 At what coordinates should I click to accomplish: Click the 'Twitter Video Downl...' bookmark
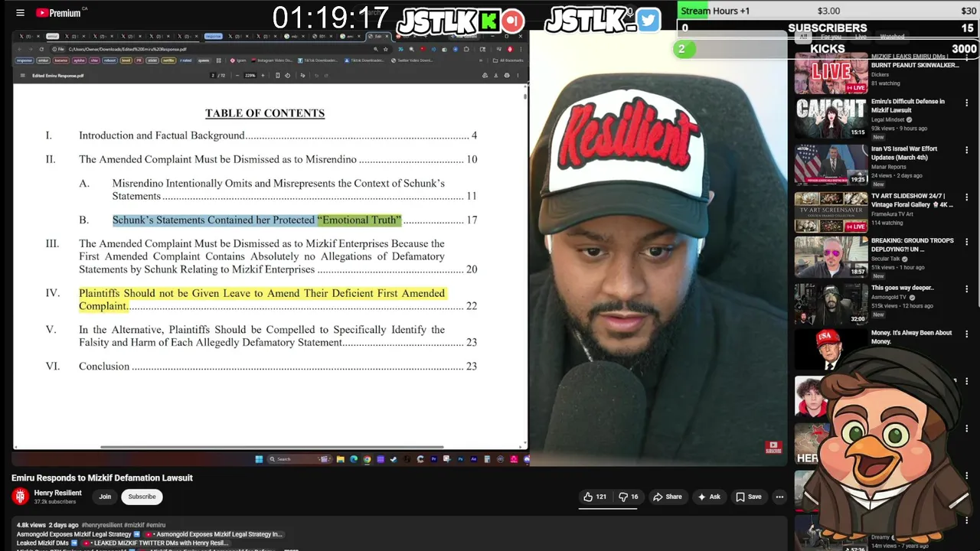click(x=413, y=60)
